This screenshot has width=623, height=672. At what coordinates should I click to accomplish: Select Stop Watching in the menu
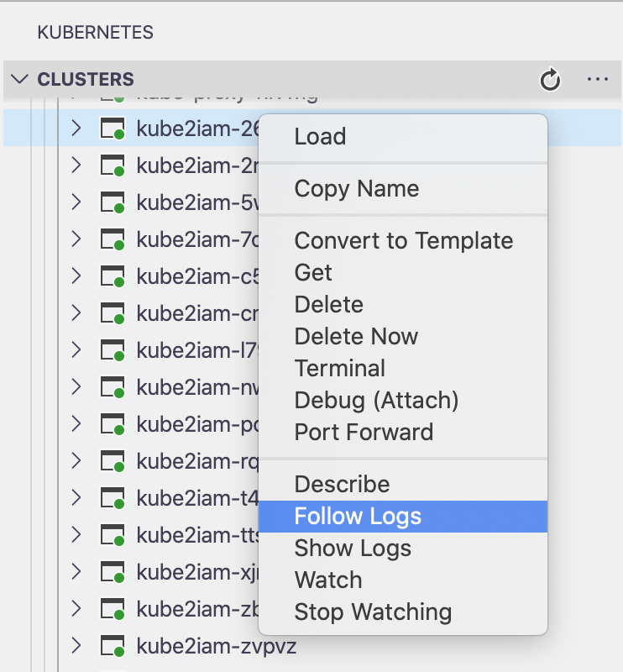pyautogui.click(x=373, y=612)
